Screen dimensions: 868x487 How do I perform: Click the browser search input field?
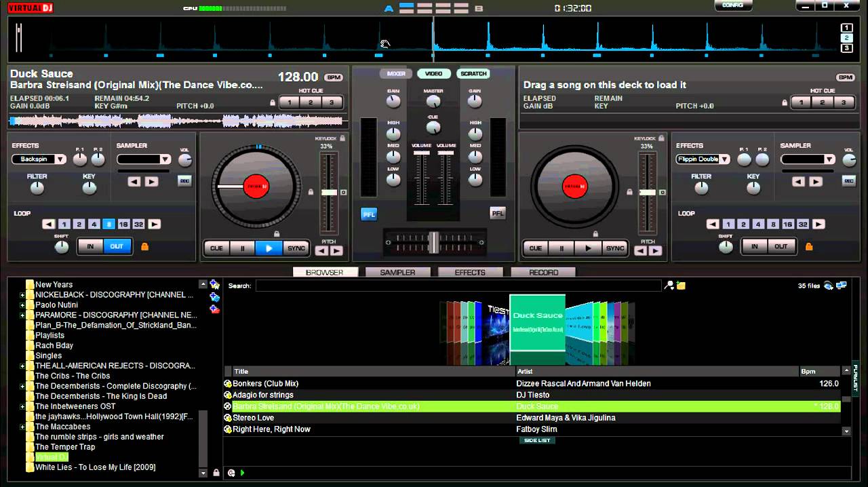[458, 286]
